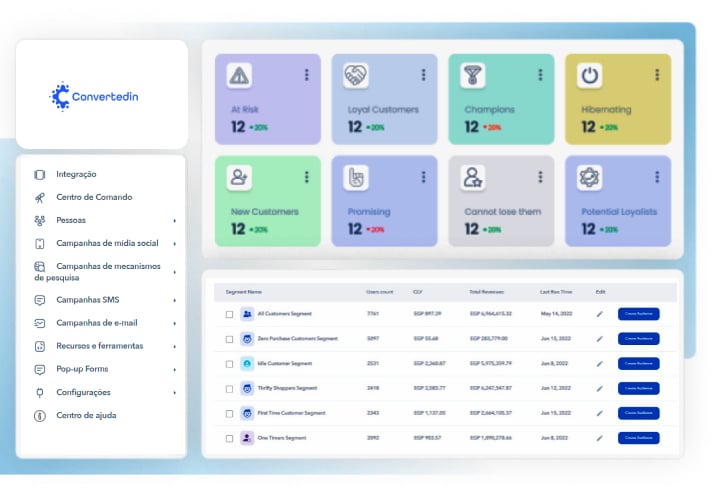This screenshot has width=723, height=498.
Task: Open the Loyal Customers card three-dot menu
Action: (x=423, y=75)
